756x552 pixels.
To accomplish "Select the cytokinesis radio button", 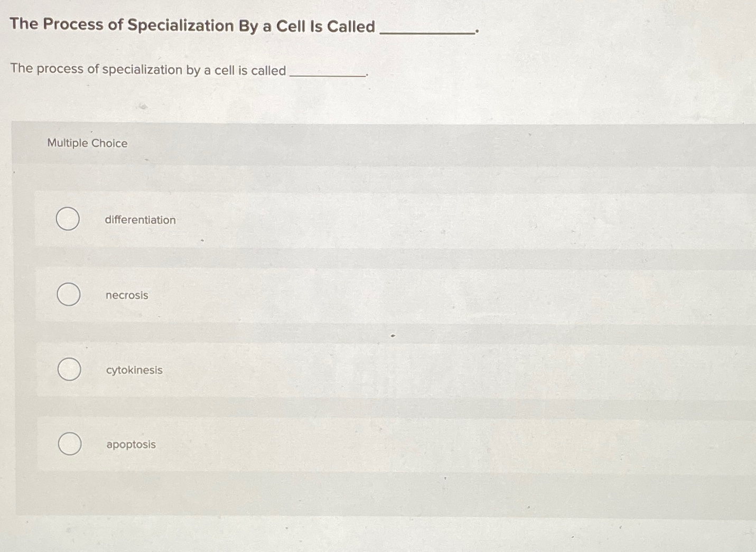I will (x=68, y=369).
